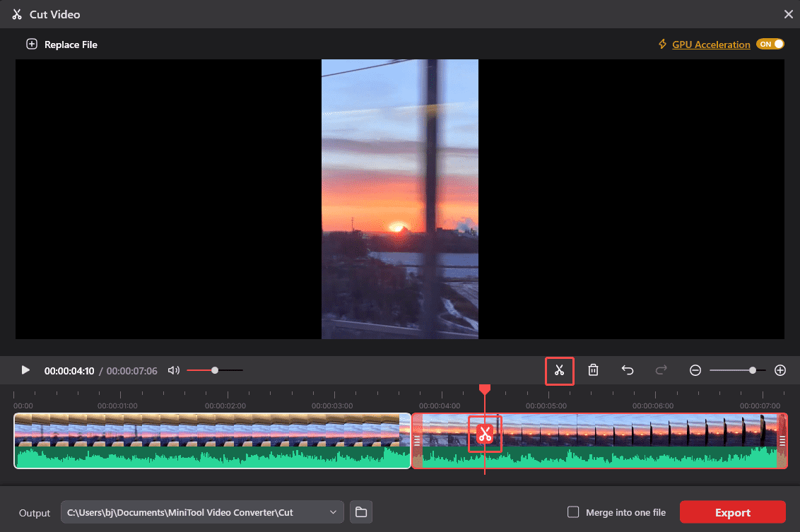
Task: Click the right trim handle of second clip
Action: (x=782, y=441)
